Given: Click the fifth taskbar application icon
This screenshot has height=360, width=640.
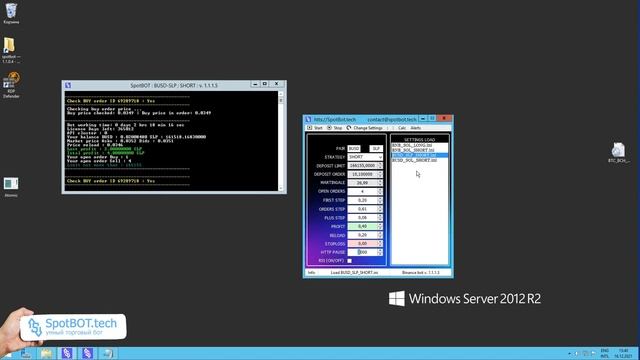Looking at the screenshot, I should [108, 353].
